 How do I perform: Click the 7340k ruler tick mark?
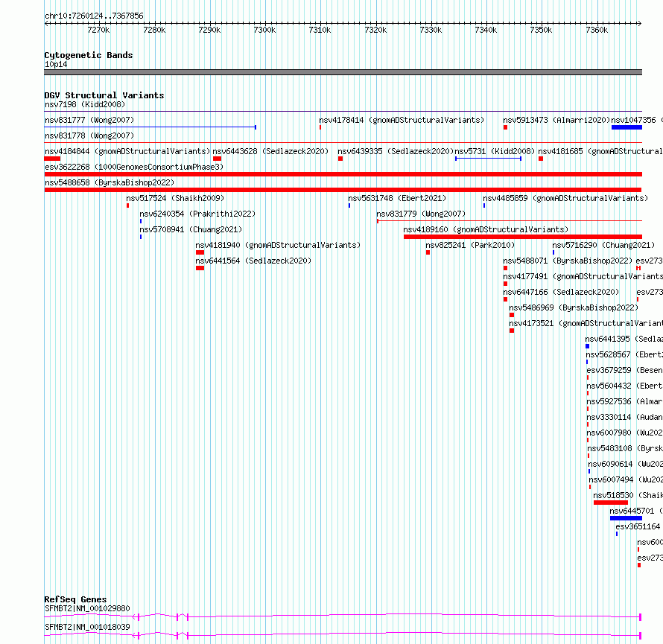(486, 30)
